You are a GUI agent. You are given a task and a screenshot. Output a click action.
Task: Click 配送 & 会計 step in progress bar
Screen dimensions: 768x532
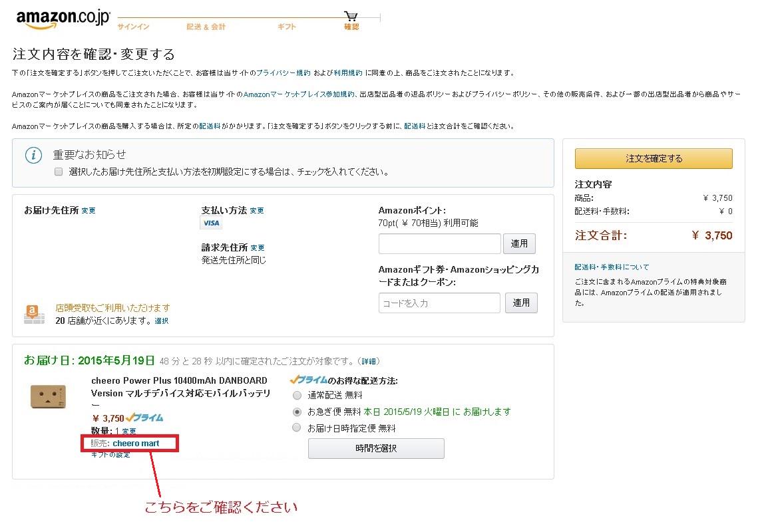click(x=206, y=27)
